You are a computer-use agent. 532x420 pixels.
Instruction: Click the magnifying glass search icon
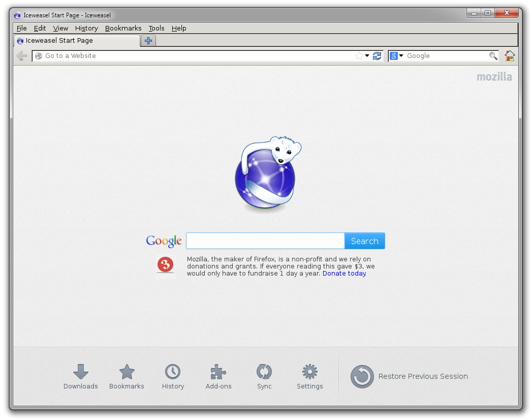pos(493,56)
